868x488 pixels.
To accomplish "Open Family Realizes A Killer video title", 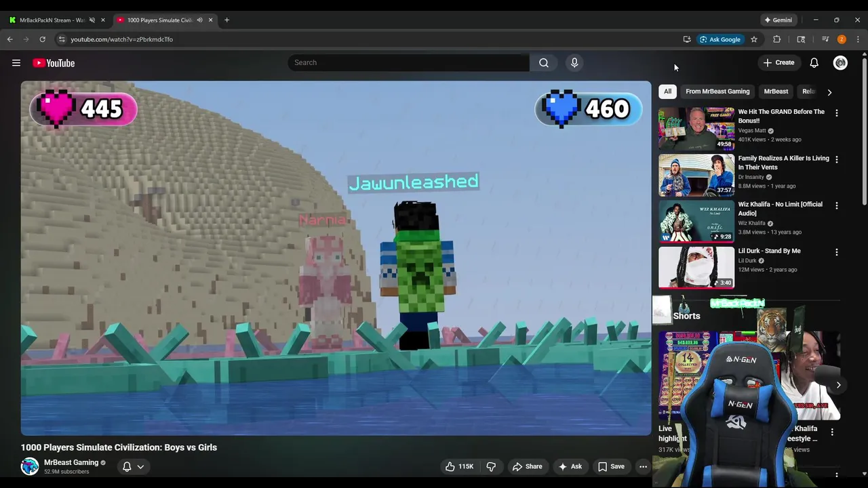I will click(x=783, y=163).
